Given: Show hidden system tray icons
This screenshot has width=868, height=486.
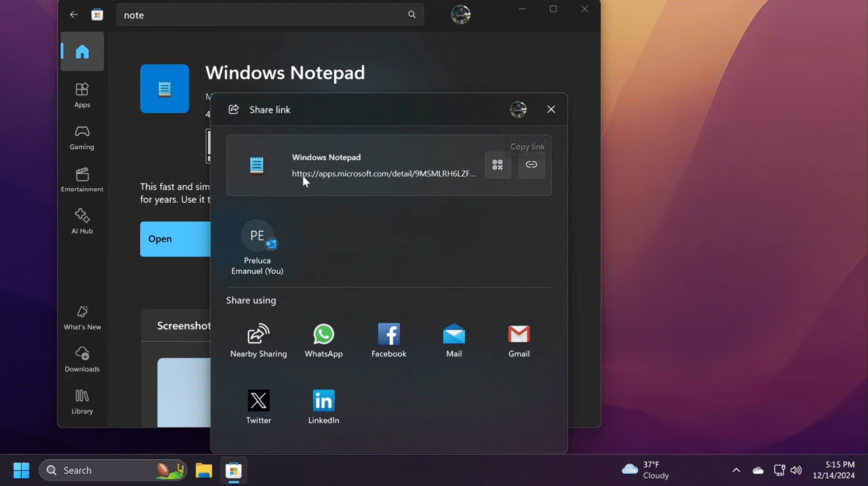Looking at the screenshot, I should pos(736,470).
